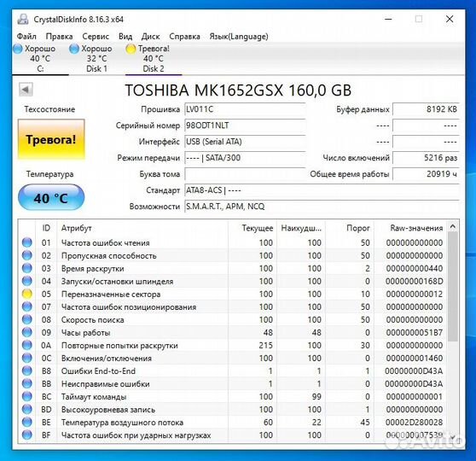Click the disk title TOSHIBA MK1652GSX 160,0 GB

[238, 90]
